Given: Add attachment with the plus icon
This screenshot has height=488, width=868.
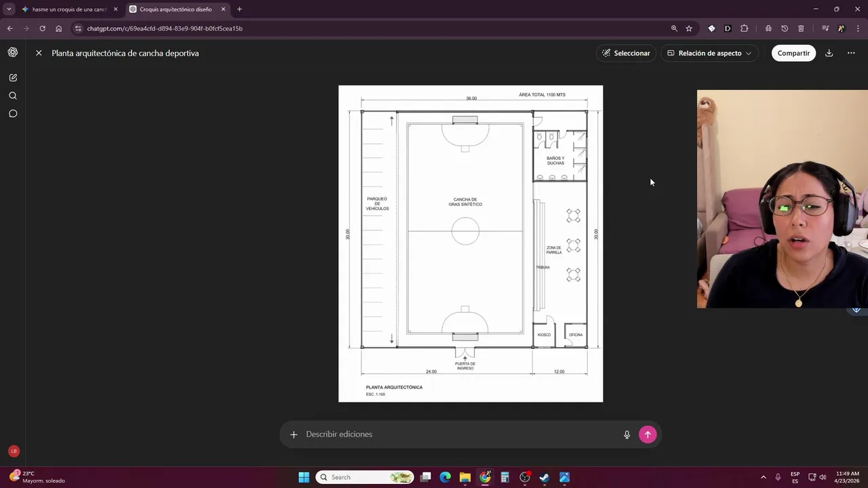Looking at the screenshot, I should click(294, 434).
